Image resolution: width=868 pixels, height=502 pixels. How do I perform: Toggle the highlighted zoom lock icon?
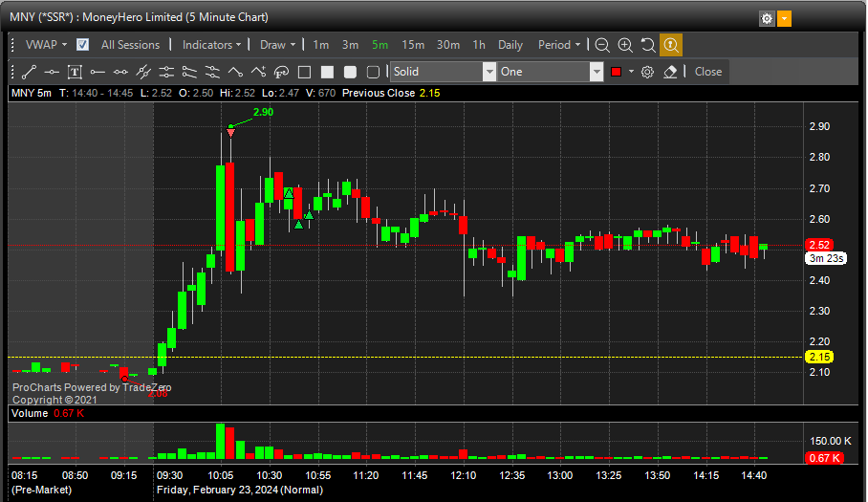coord(671,45)
